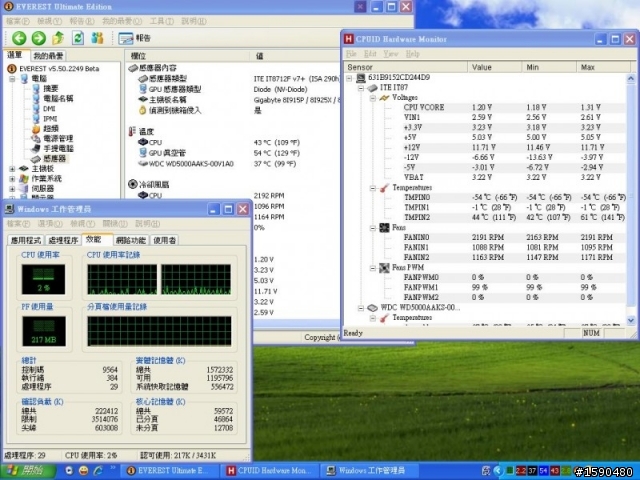The width and height of the screenshot is (640, 480).
Task: Click the 感應器類型 row icon in EVEREST
Action: click(143, 78)
